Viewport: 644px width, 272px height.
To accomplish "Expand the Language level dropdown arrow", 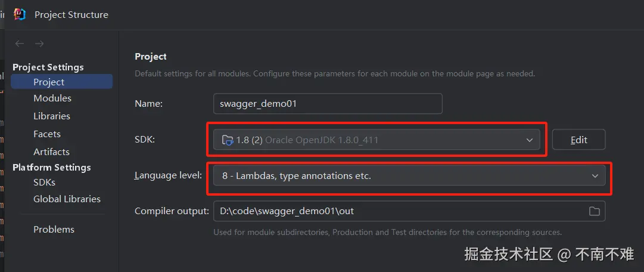I will 595,176.
